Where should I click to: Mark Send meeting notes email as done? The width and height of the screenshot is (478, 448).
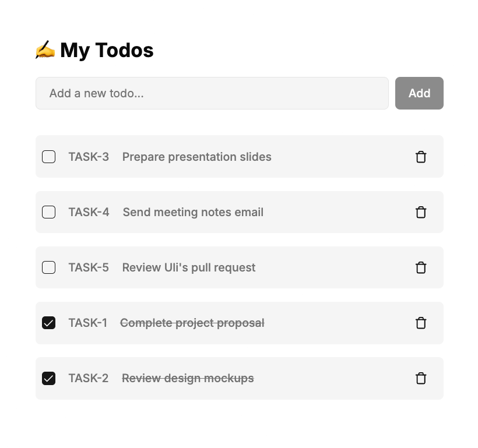(48, 212)
